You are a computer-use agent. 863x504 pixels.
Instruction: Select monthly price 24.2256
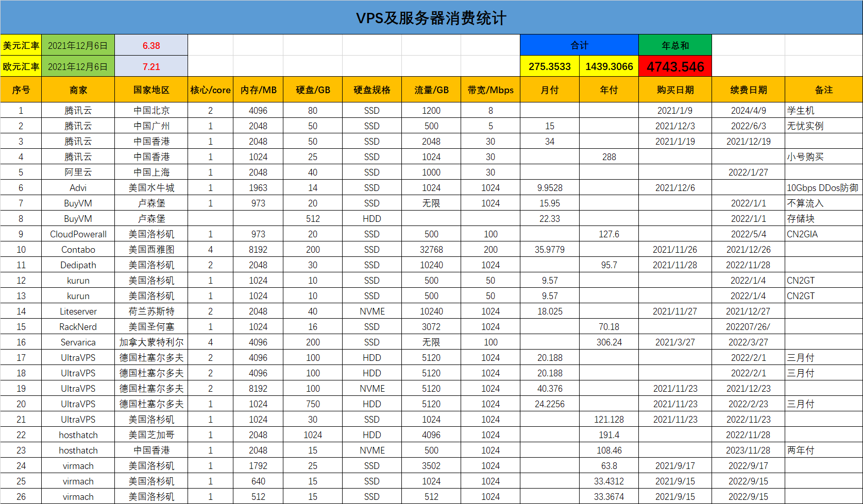coord(550,404)
